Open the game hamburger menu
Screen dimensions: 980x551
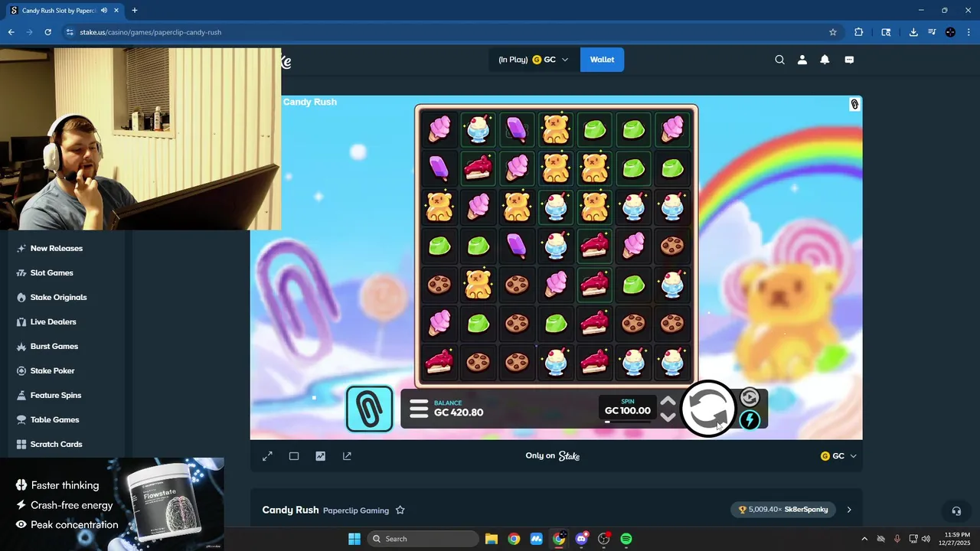point(419,409)
